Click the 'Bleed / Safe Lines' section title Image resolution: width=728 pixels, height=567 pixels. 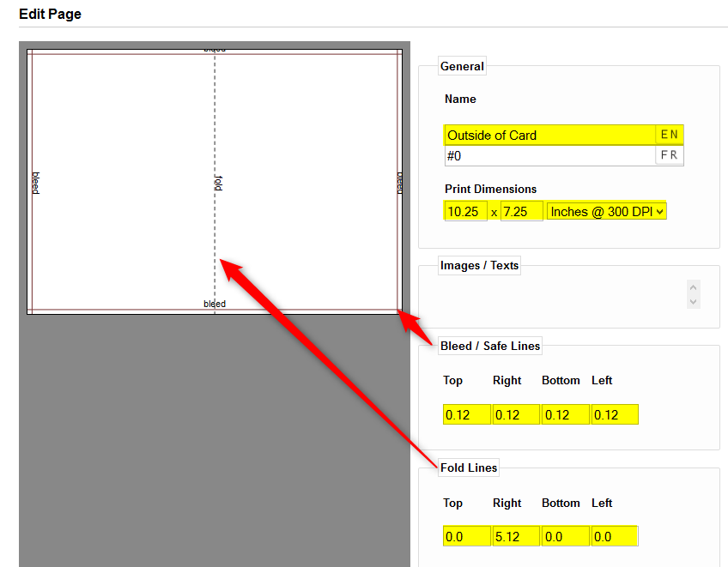490,347
